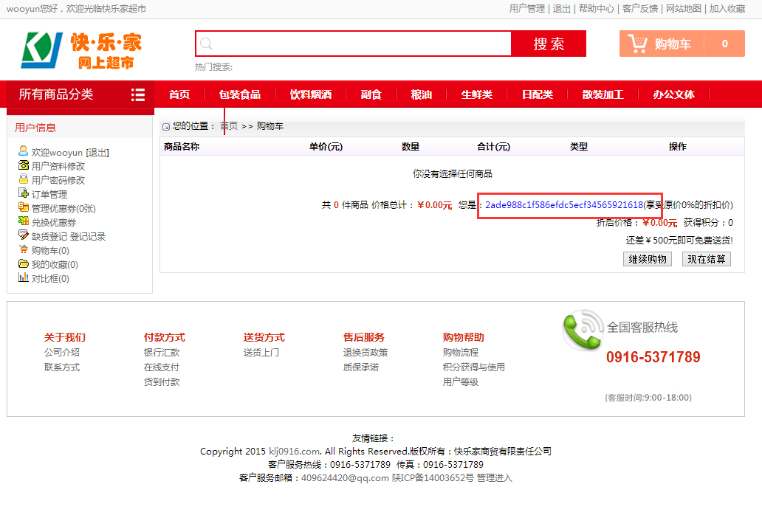The height and width of the screenshot is (532, 762).
Task: Click the icon beside 订单管理
Action: (x=24, y=193)
